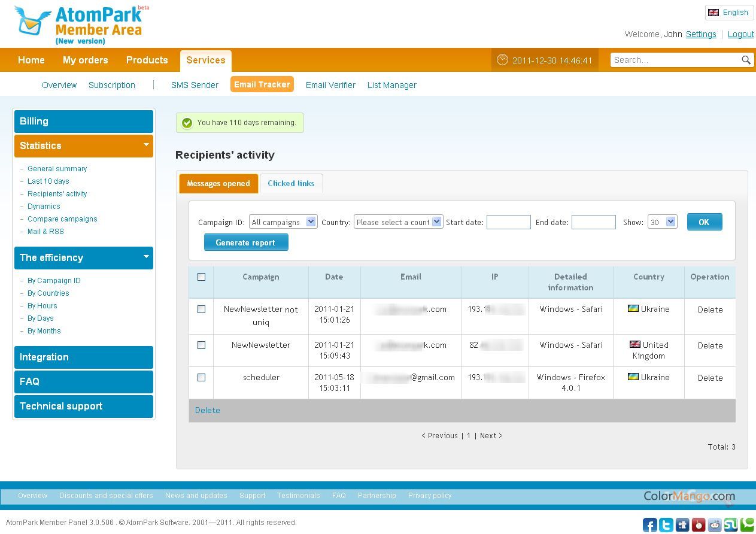Click the Ukraine flag in the scheduler row
This screenshot has height=534, width=756.
point(633,377)
